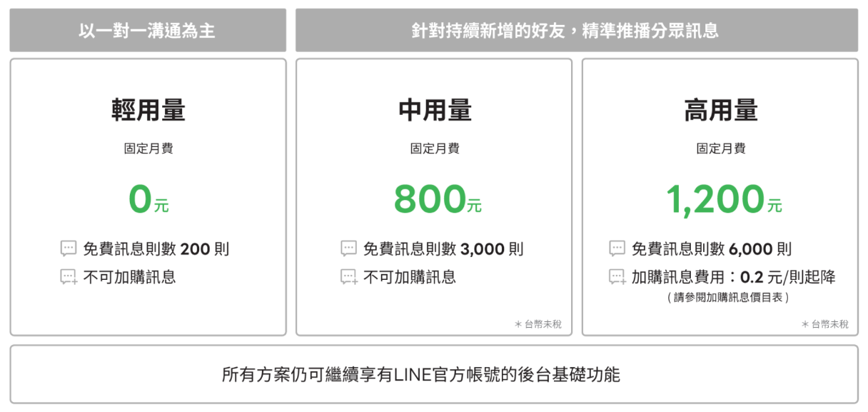
Task: Click the 免費訊息則數 200 則 text
Action: click(x=156, y=249)
